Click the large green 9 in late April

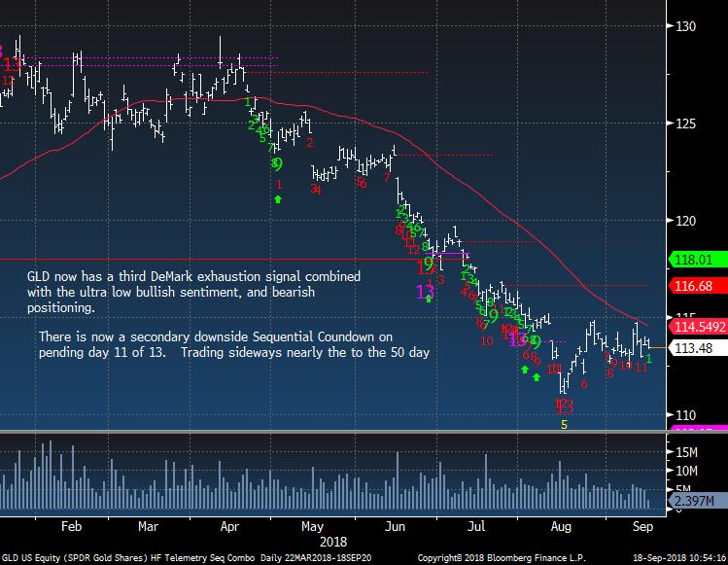tap(278, 163)
